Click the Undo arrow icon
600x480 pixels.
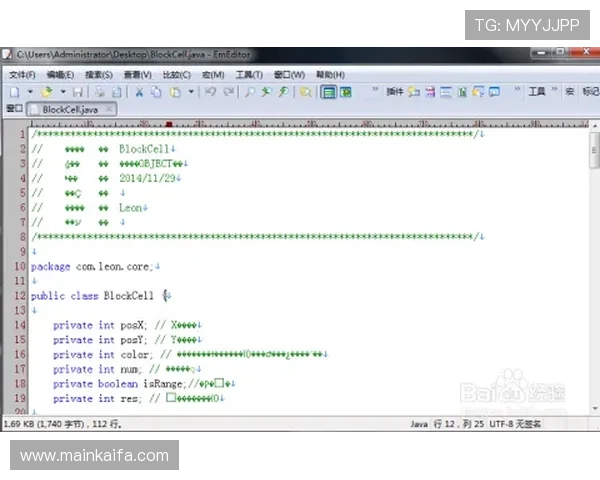point(210,91)
